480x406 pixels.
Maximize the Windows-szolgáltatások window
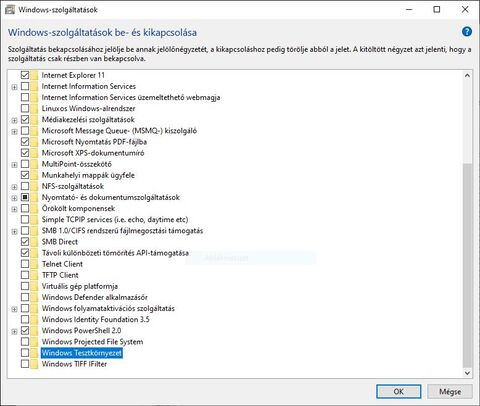(x=437, y=9)
